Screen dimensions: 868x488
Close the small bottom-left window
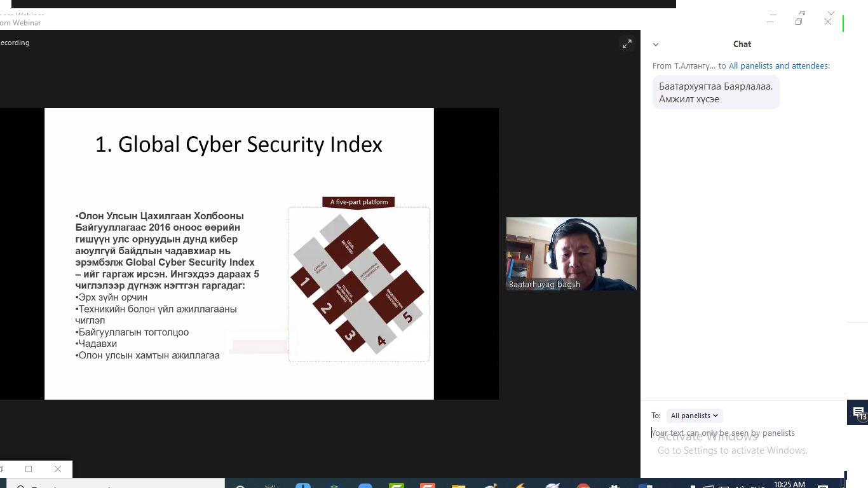point(58,469)
